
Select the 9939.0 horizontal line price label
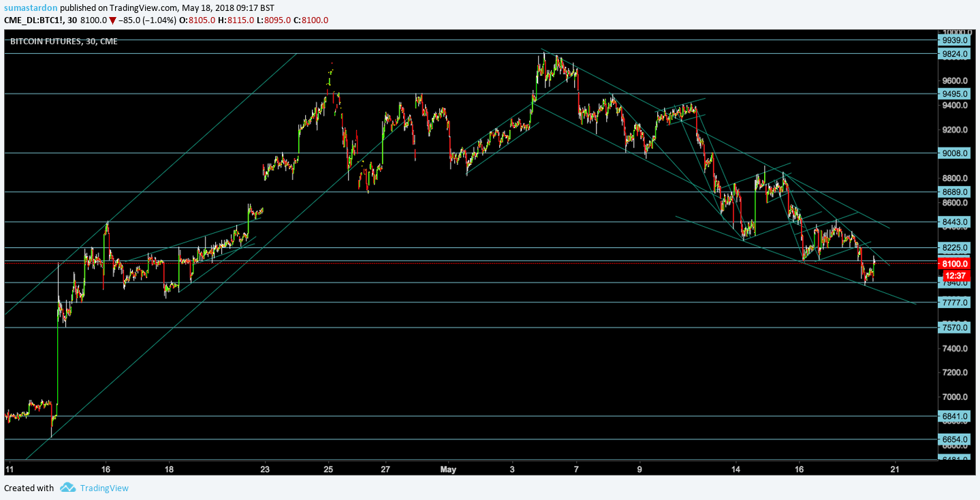pyautogui.click(x=953, y=40)
